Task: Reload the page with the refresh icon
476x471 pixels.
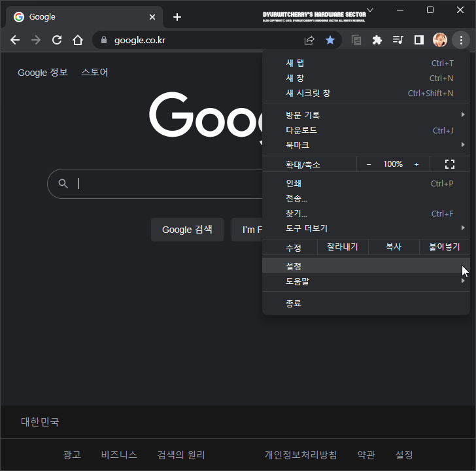Action: (57, 40)
